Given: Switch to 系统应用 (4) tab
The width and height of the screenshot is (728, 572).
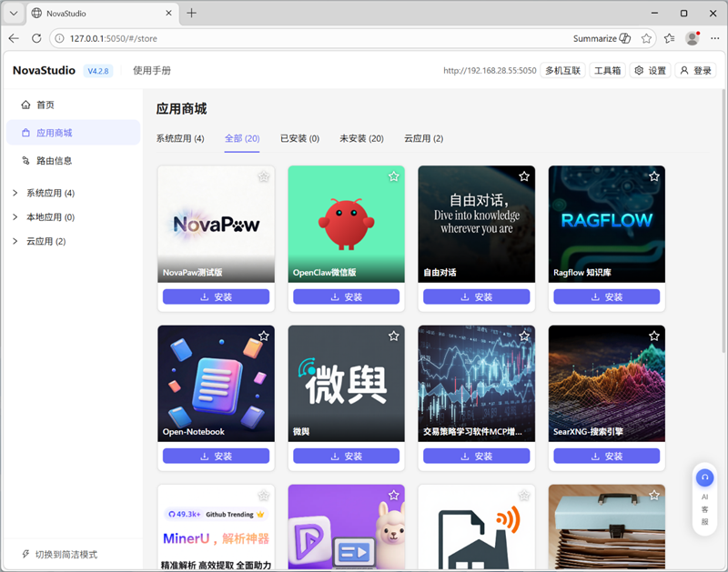Looking at the screenshot, I should tap(180, 139).
